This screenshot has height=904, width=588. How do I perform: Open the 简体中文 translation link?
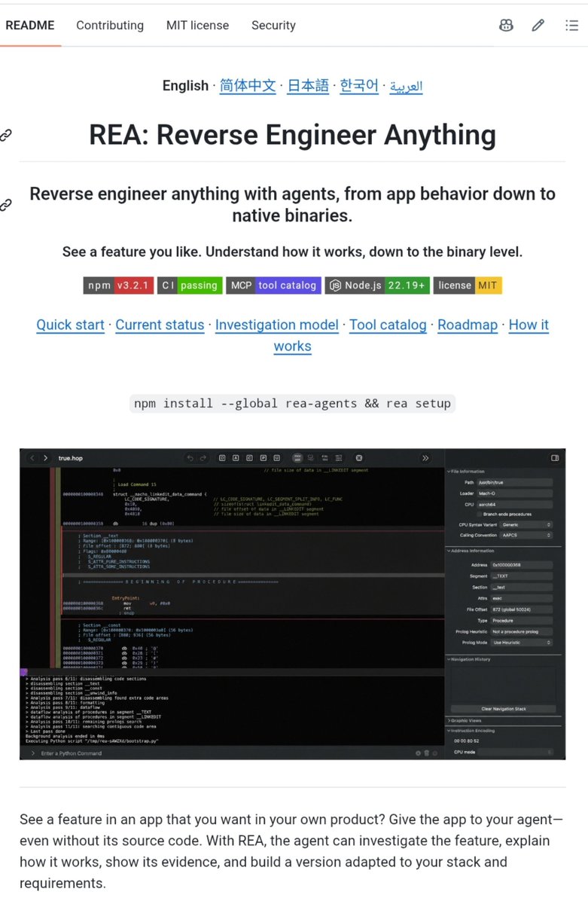point(248,86)
